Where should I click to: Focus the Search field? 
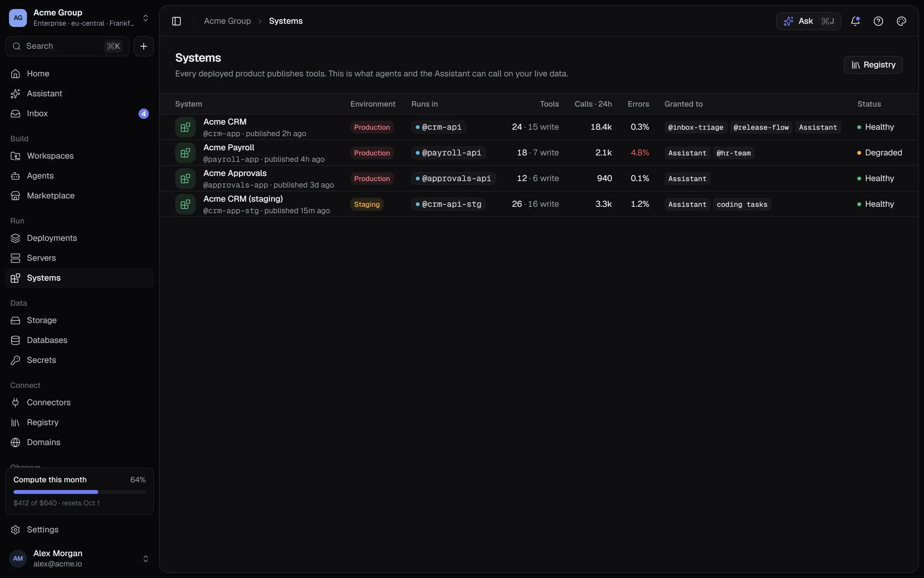(67, 46)
